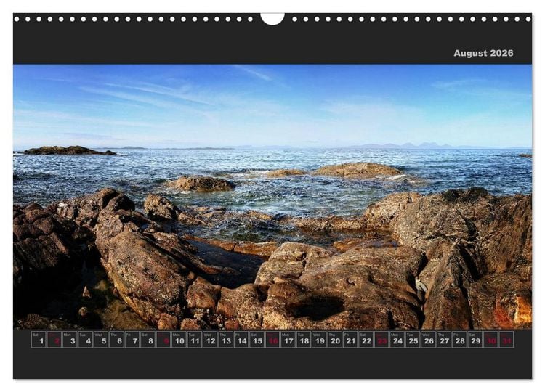Select the coastal rocks panorama photo

pos(272,197)
